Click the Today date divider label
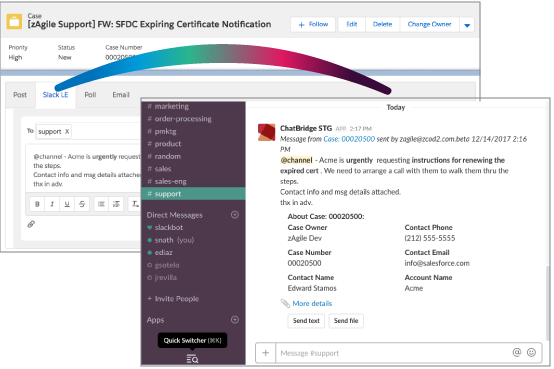The width and height of the screenshot is (554, 369). pyautogui.click(x=396, y=107)
